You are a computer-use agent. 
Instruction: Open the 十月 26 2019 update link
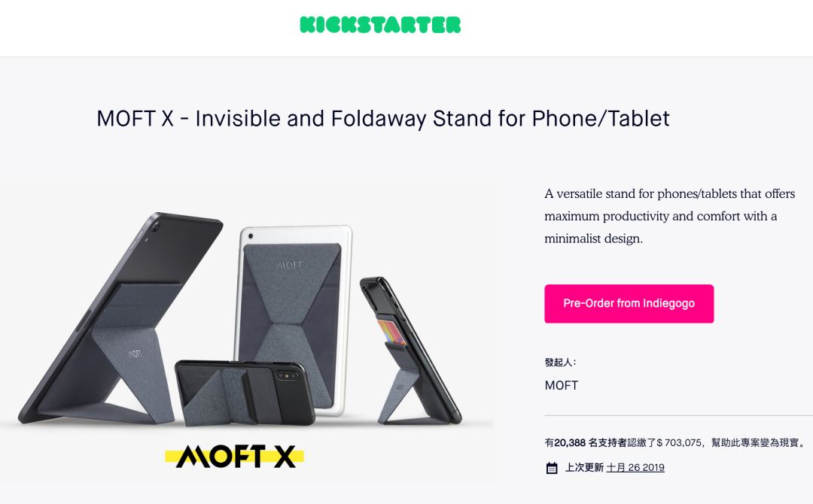(x=635, y=467)
